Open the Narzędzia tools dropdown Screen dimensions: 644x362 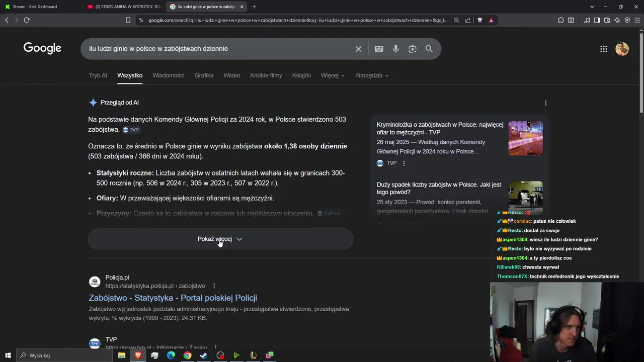[372, 75]
